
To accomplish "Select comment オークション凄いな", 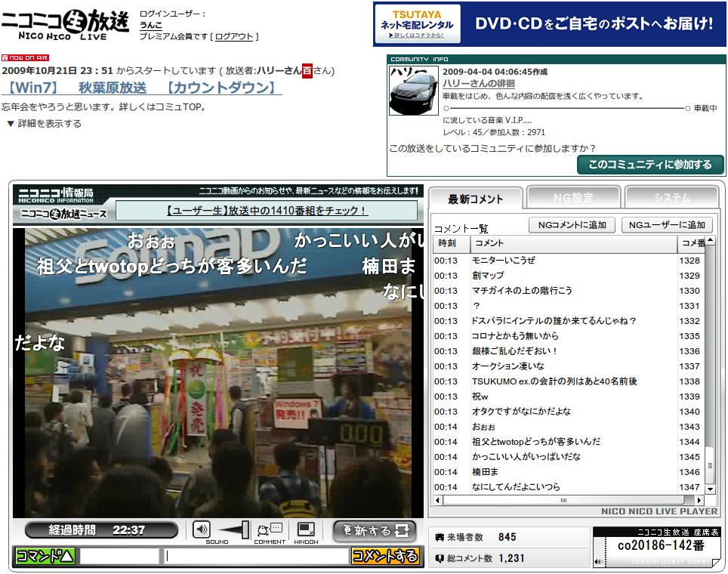I will [569, 366].
